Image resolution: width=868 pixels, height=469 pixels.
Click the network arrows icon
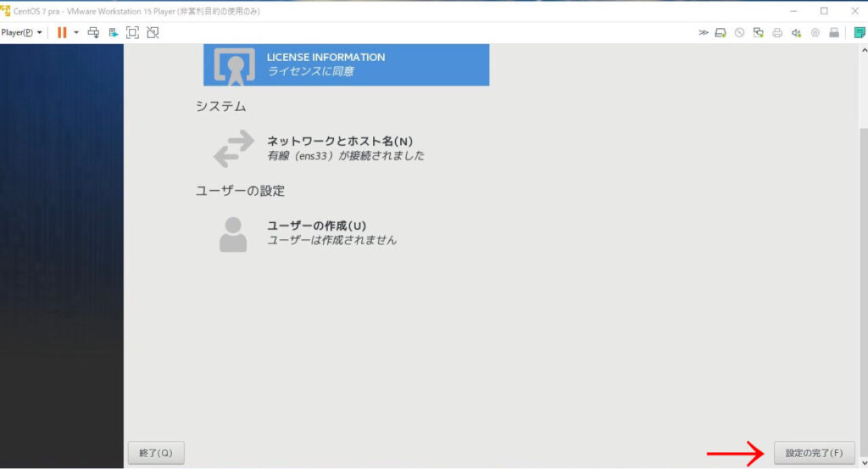click(x=234, y=148)
